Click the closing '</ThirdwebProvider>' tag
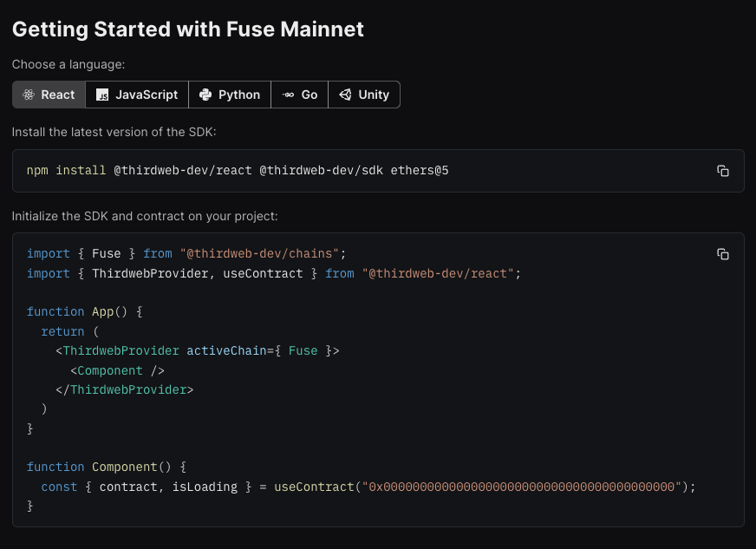756x549 pixels. 124,389
